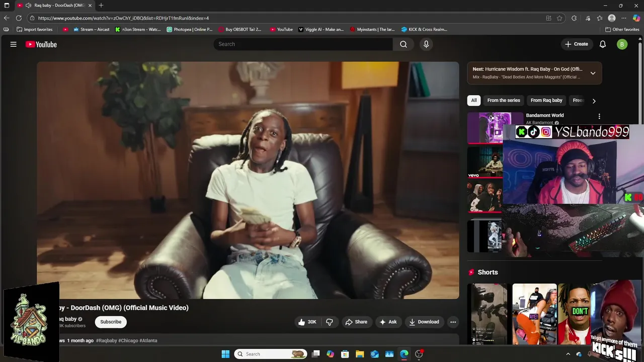Open the AYE! Shorts thumbnail
This screenshot has width=644, height=362.
534,314
